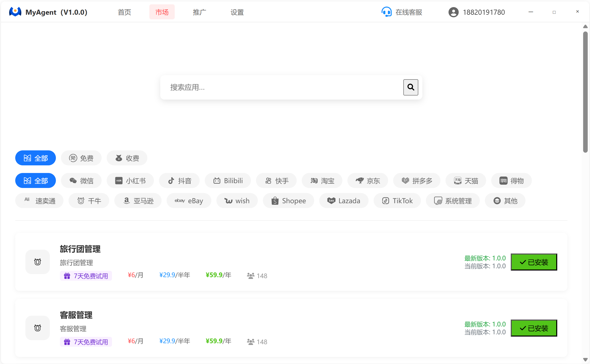Click the magnifier search icon button

(410, 87)
